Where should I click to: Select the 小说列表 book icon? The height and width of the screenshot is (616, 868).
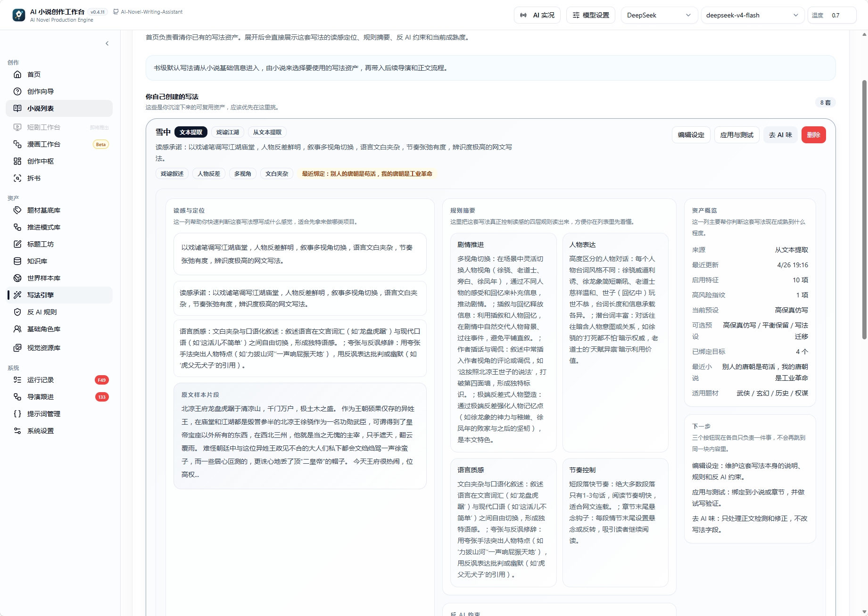coord(17,108)
